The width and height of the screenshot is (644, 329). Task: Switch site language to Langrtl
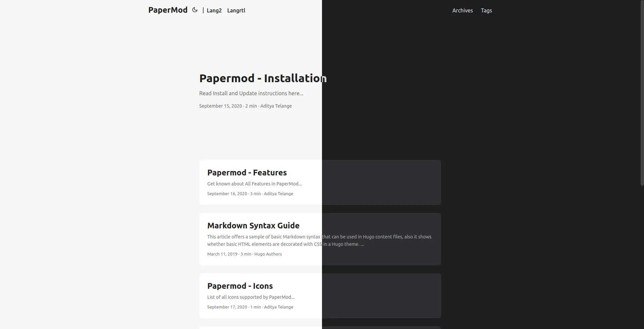236,10
